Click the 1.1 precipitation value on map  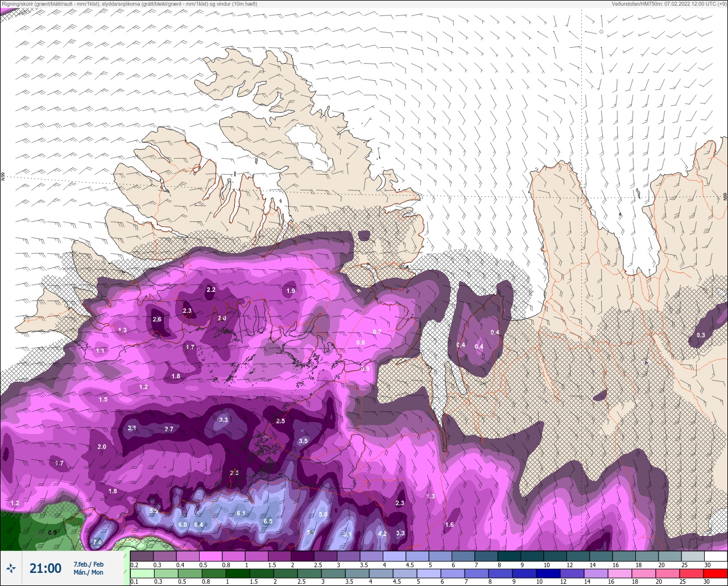[x=100, y=351]
